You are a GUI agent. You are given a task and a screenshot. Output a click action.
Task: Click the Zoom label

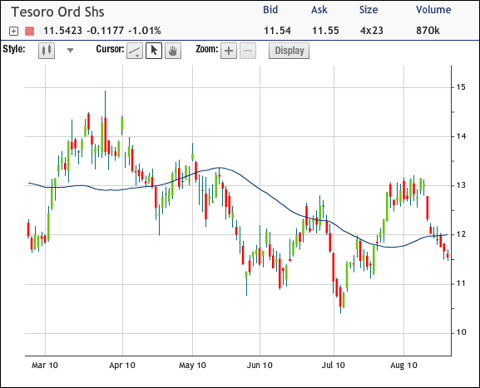[207, 49]
